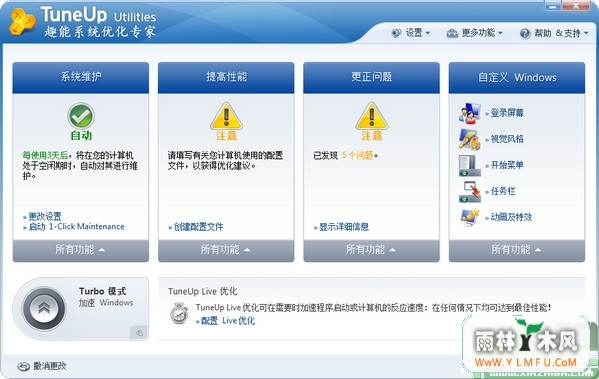Click the wrench icon in Turbo panel
Image resolution: width=599 pixels, height=379 pixels.
(x=139, y=332)
